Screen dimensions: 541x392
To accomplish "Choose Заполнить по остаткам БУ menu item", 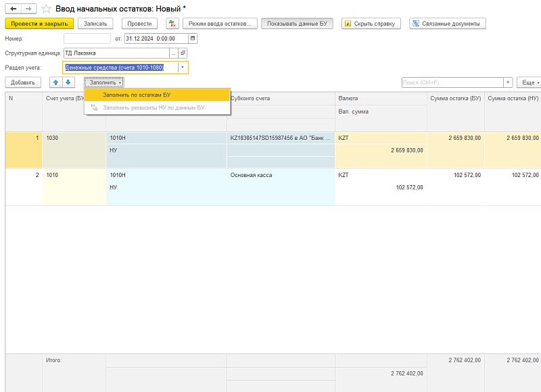I will pyautogui.click(x=137, y=95).
